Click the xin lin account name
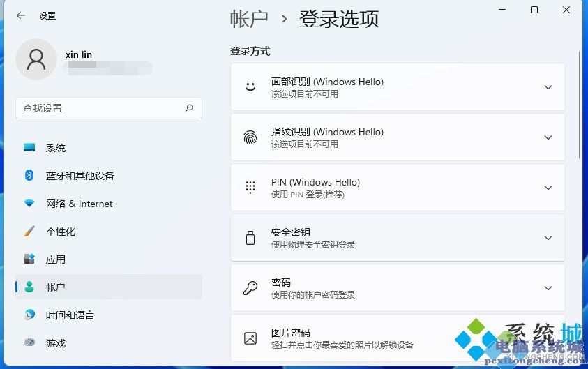Viewport: 588px width, 369px height. coord(79,54)
